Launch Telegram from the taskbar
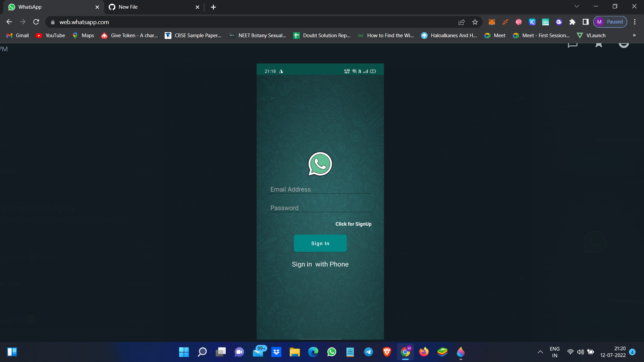Image resolution: width=644 pixels, height=362 pixels. coord(369,352)
